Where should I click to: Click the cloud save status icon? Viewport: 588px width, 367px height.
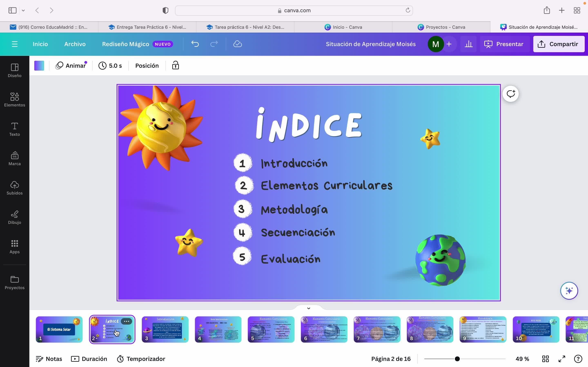coord(237,44)
